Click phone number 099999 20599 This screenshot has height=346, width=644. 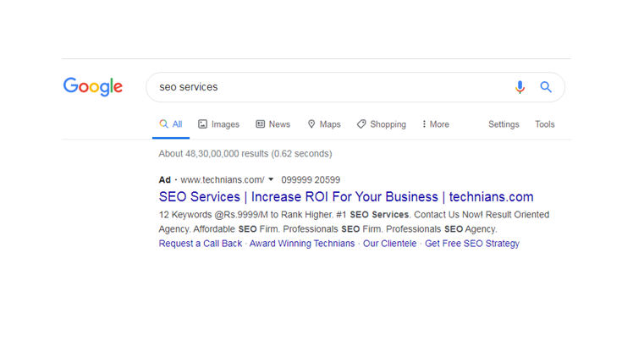tap(311, 180)
